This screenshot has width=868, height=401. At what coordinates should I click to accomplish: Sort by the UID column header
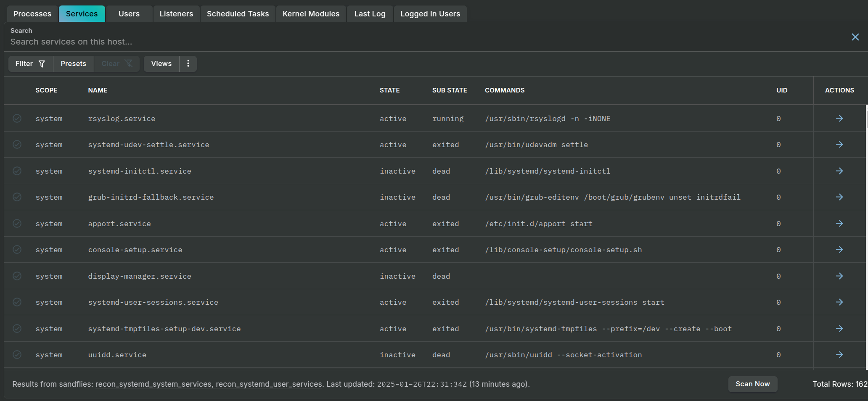[782, 90]
